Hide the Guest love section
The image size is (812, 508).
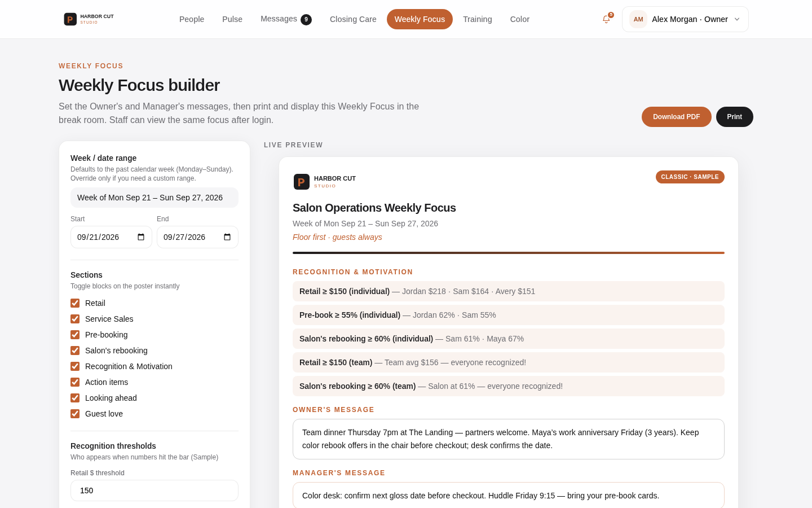pyautogui.click(x=75, y=414)
